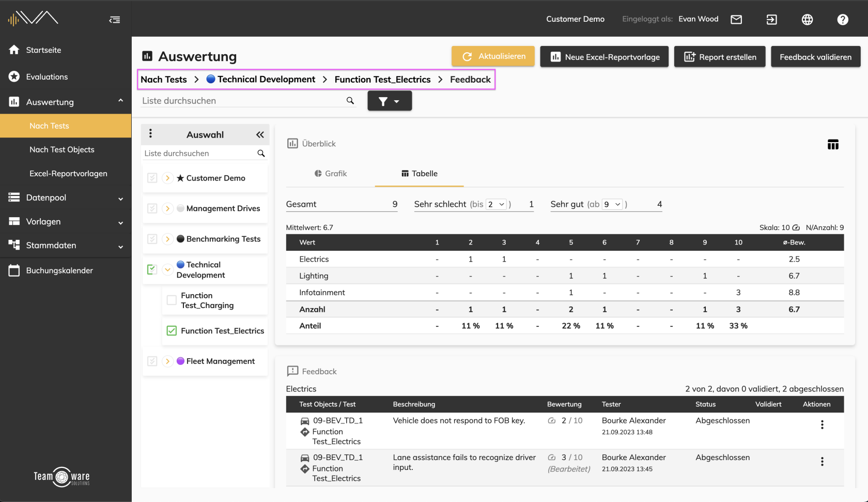Open the language globe icon
868x502 pixels.
pyautogui.click(x=807, y=20)
